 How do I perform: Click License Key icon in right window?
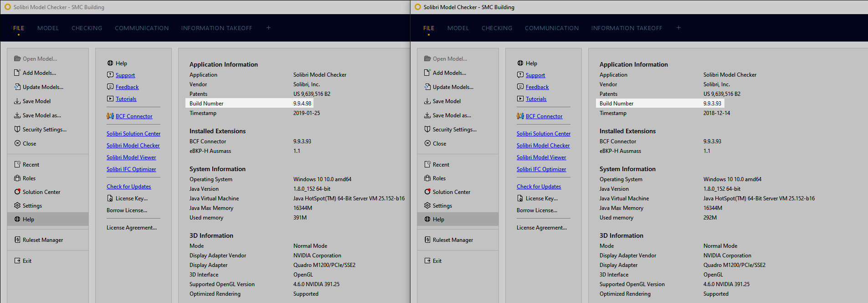[520, 198]
